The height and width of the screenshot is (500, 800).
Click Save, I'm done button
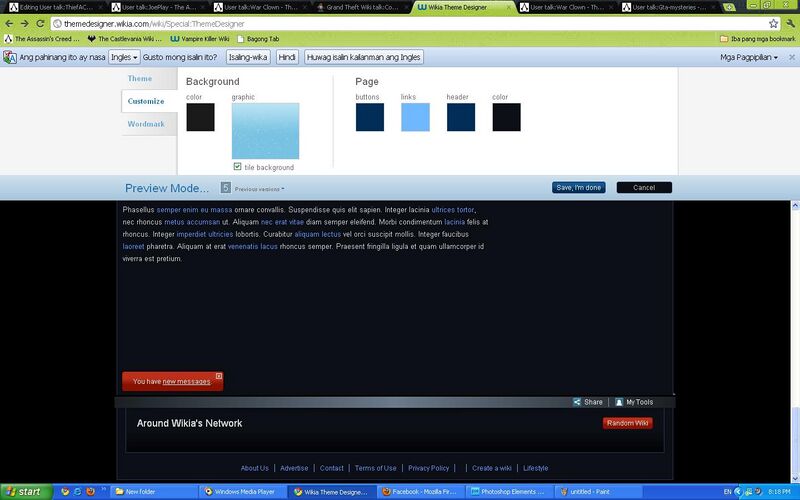click(x=579, y=187)
